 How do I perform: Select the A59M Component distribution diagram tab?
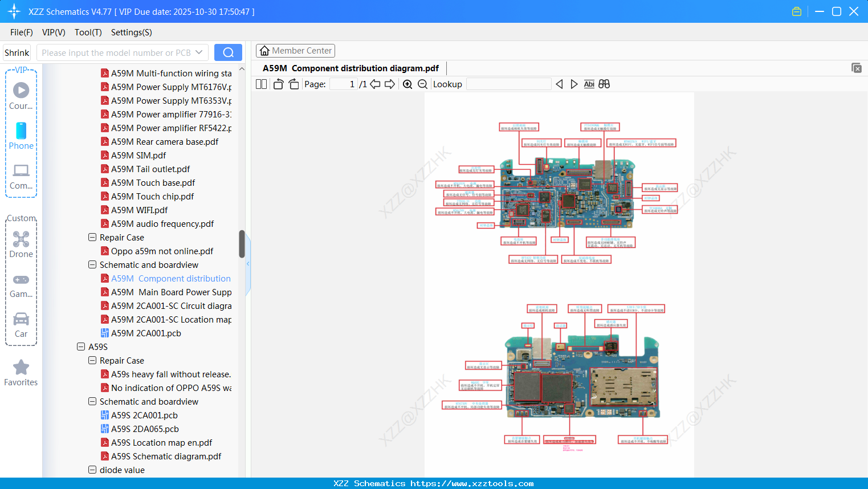[351, 68]
